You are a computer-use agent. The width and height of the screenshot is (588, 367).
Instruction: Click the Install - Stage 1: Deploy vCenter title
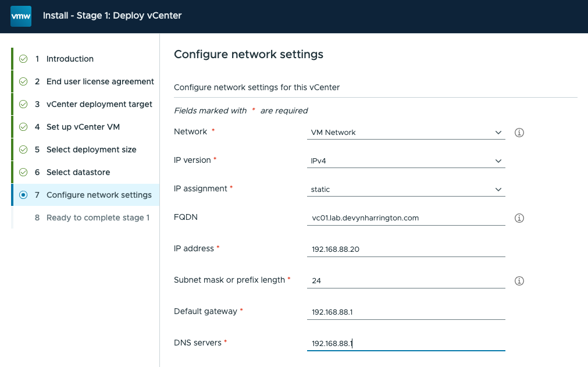click(x=112, y=16)
